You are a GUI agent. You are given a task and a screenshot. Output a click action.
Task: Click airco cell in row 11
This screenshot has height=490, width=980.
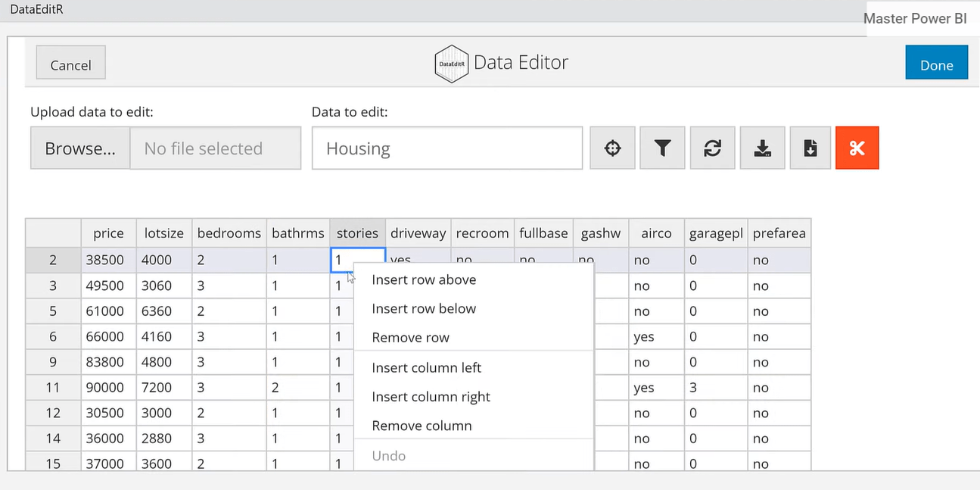pos(656,387)
